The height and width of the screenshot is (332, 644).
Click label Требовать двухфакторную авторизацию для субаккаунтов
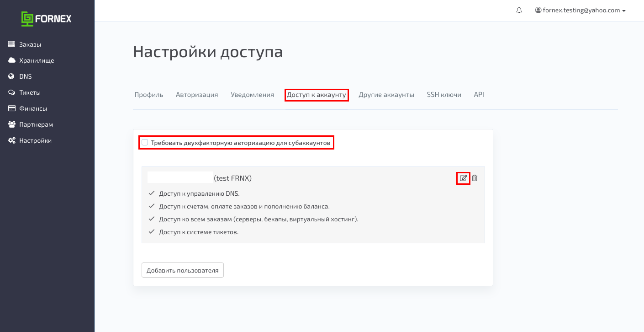(241, 143)
